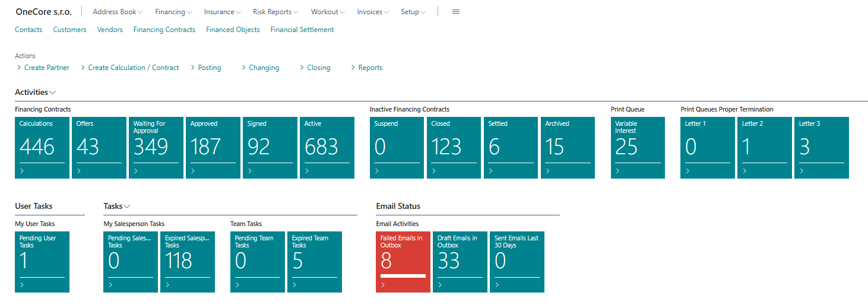This screenshot has height=305, width=868.
Task: Collapse the Tasks section chevron
Action: pyautogui.click(x=127, y=206)
